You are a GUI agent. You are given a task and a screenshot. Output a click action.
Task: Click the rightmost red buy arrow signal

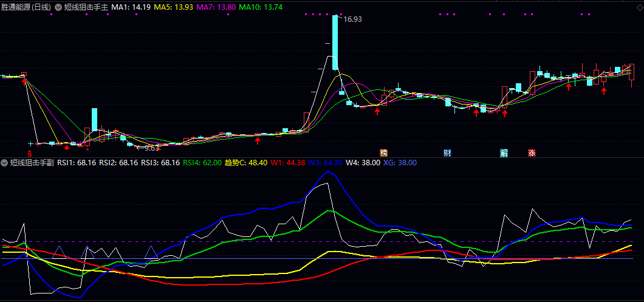click(x=604, y=91)
